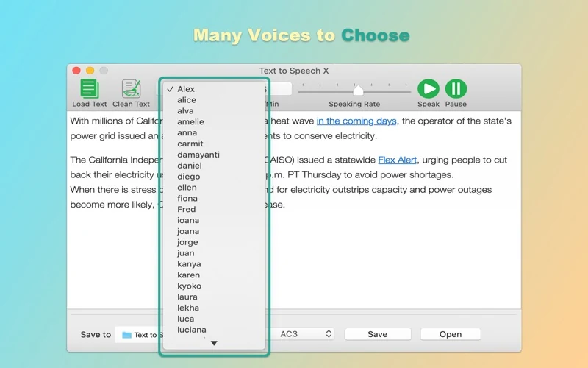This screenshot has width=588, height=368.
Task: Start speaking with the green Speak button
Action: click(x=429, y=89)
